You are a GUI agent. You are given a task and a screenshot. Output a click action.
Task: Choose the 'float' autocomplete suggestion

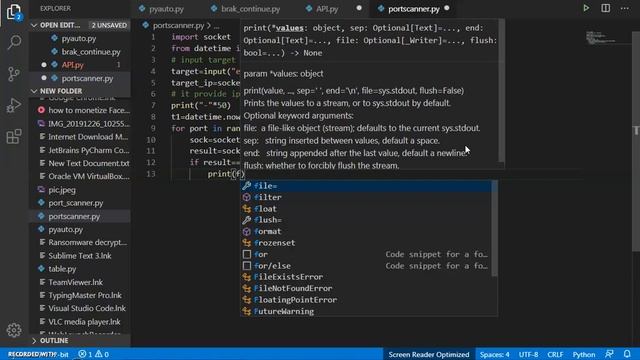click(x=366, y=209)
